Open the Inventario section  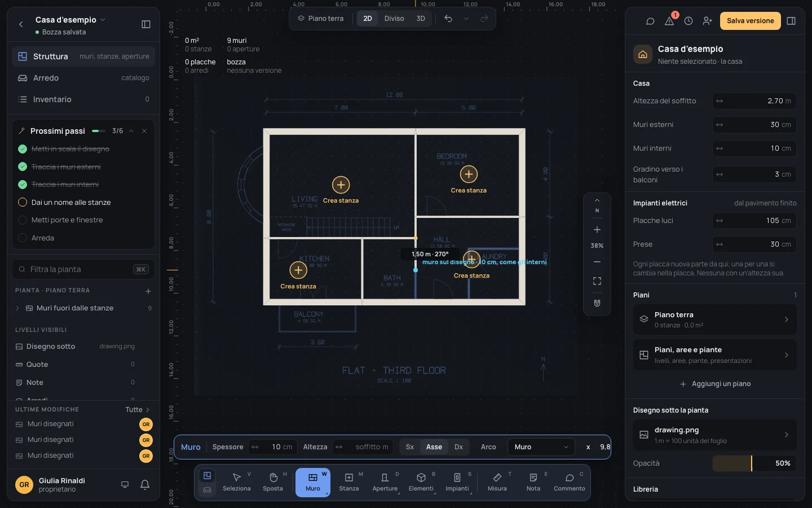pos(83,99)
